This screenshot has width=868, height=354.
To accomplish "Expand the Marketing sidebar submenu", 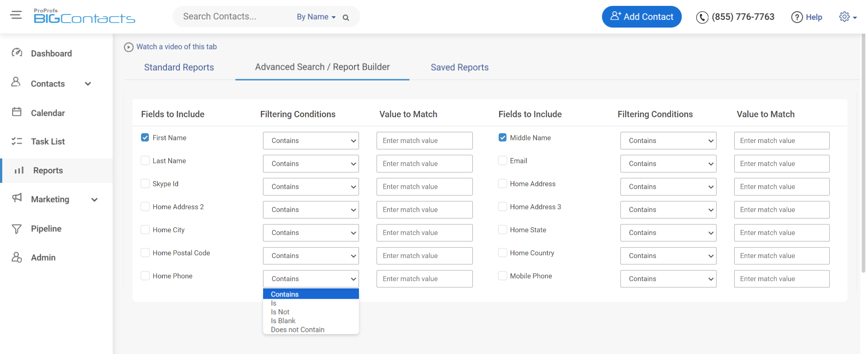I will pos(94,200).
